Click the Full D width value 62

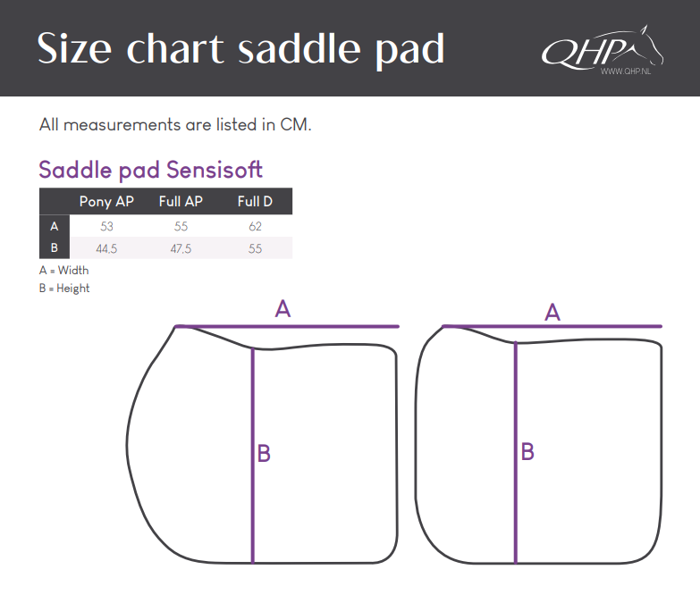coord(256,227)
